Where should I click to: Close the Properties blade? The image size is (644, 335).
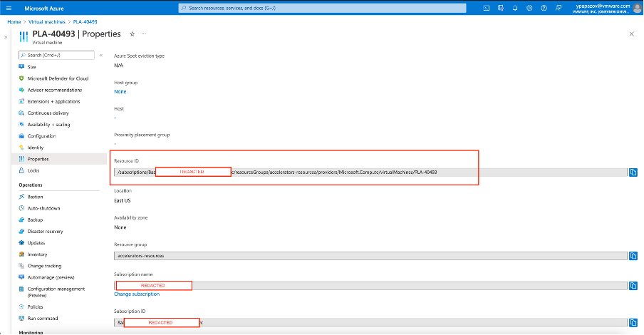click(x=632, y=34)
